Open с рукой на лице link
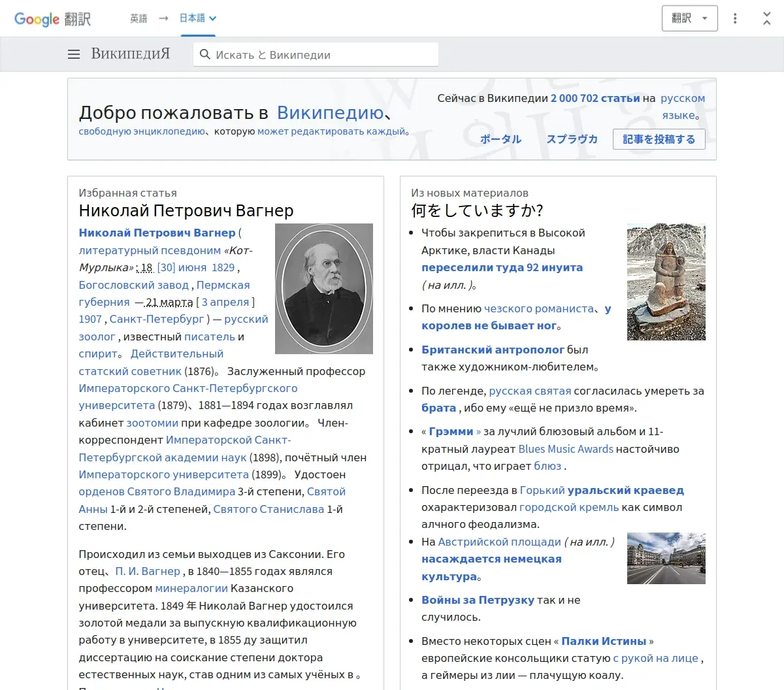 coord(655,658)
